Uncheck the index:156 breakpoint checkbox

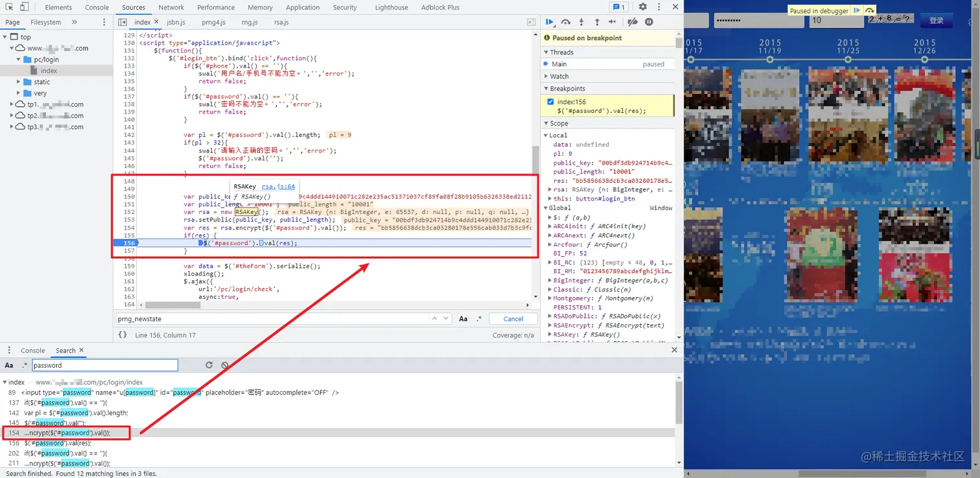coord(551,102)
